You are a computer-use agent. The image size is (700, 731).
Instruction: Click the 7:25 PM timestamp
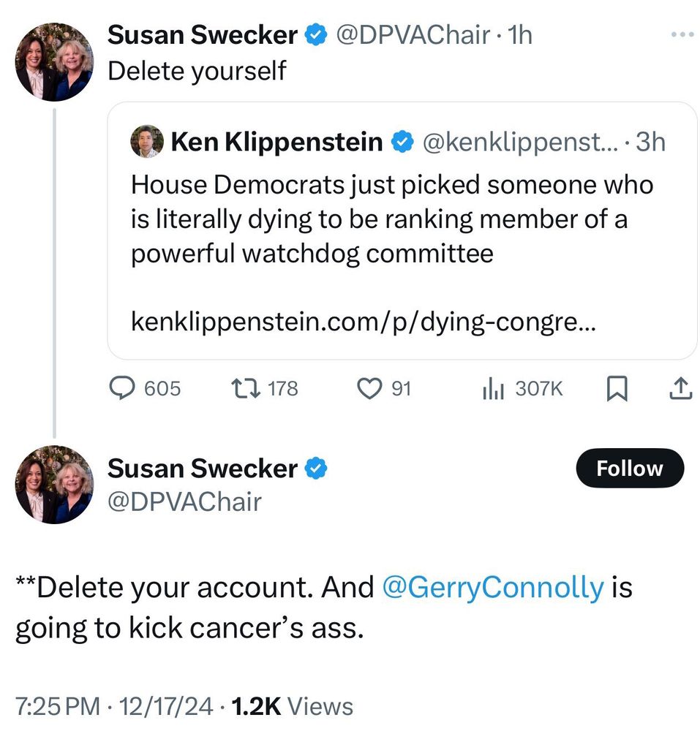(x=58, y=706)
